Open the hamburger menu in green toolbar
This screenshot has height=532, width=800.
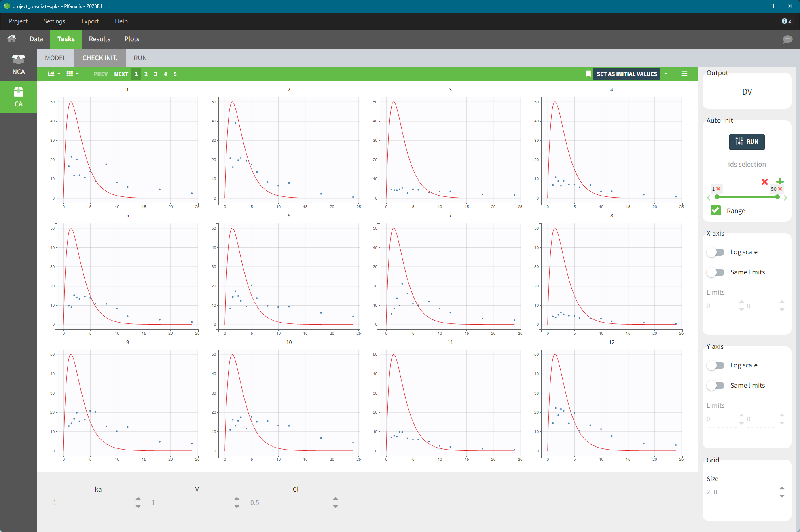[684, 74]
